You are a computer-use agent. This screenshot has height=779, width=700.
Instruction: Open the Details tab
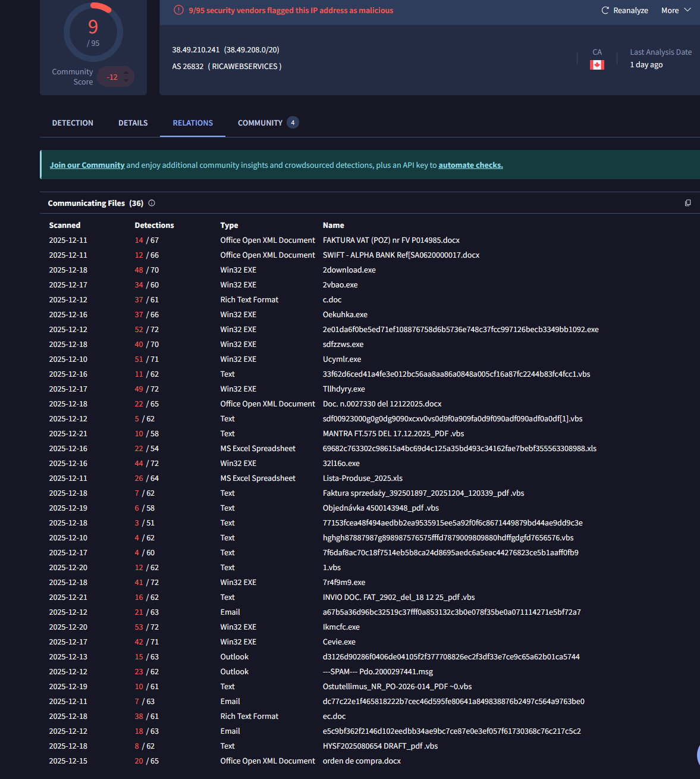pyautogui.click(x=133, y=123)
